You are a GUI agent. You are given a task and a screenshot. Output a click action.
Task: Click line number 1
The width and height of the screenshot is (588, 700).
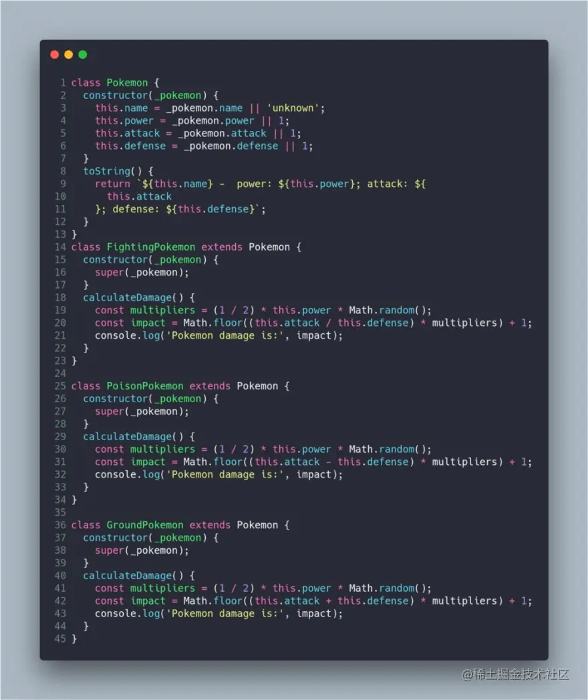[x=63, y=83]
